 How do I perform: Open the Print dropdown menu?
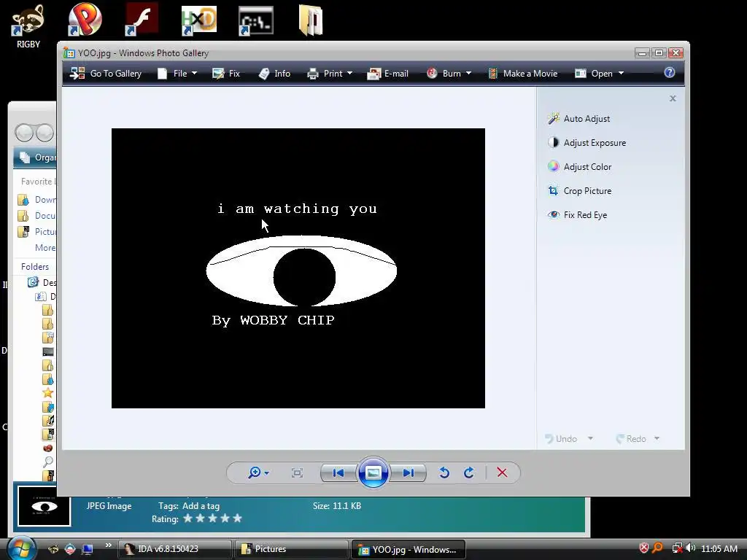pyautogui.click(x=330, y=74)
